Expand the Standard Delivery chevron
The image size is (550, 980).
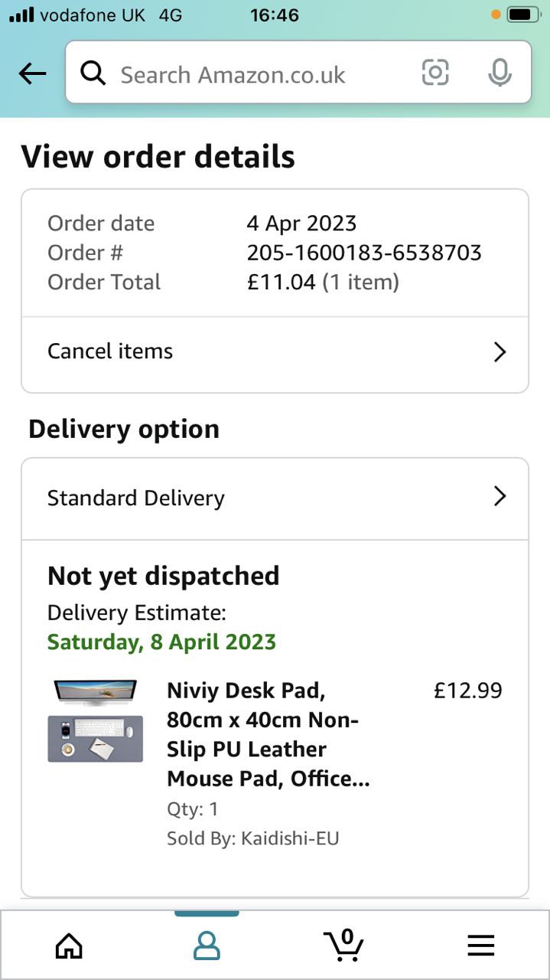(500, 497)
